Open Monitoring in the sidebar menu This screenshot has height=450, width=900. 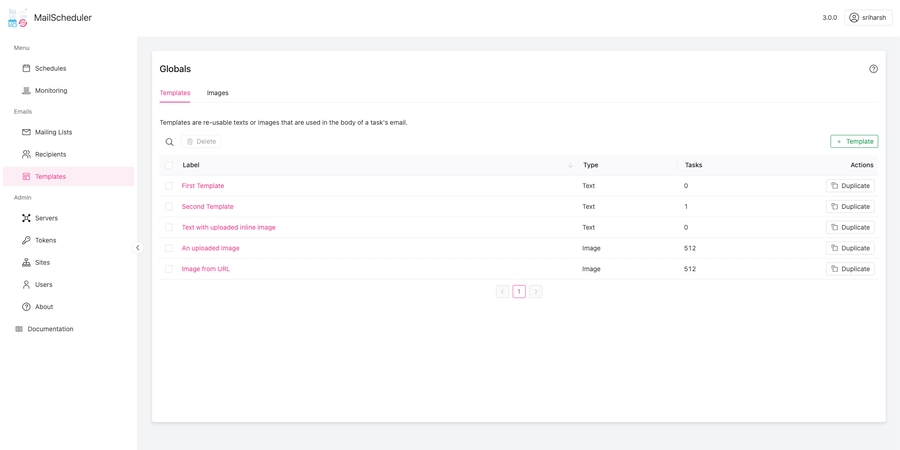click(68, 91)
